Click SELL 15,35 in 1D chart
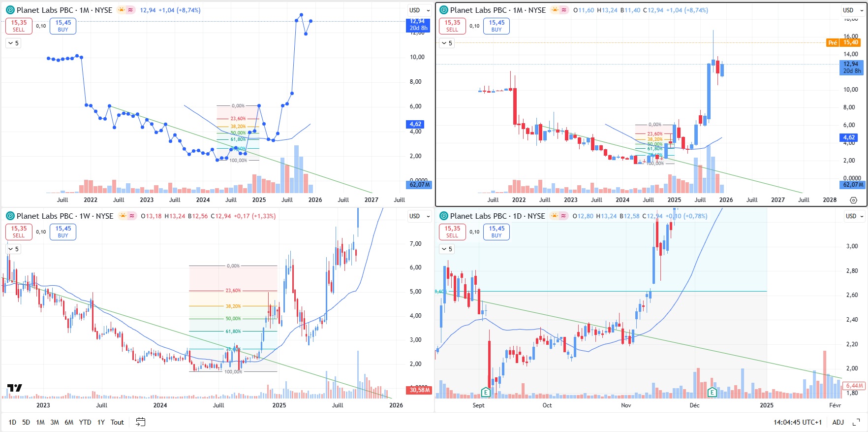The image size is (868, 432). click(x=452, y=232)
